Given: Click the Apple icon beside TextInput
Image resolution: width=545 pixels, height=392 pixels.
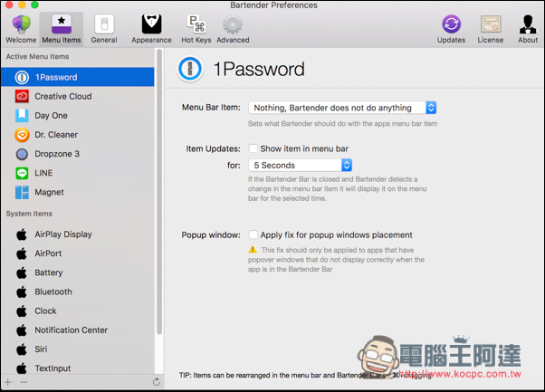Looking at the screenshot, I should [x=22, y=368].
